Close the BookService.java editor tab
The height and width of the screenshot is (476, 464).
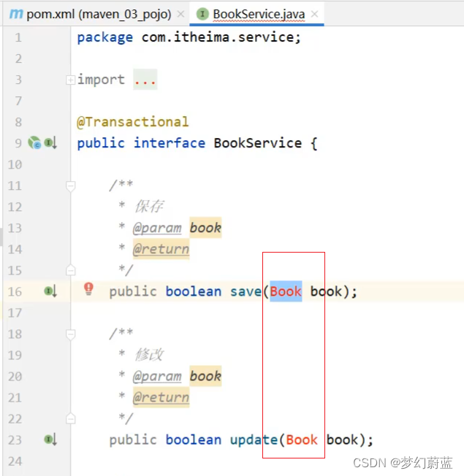coord(315,14)
